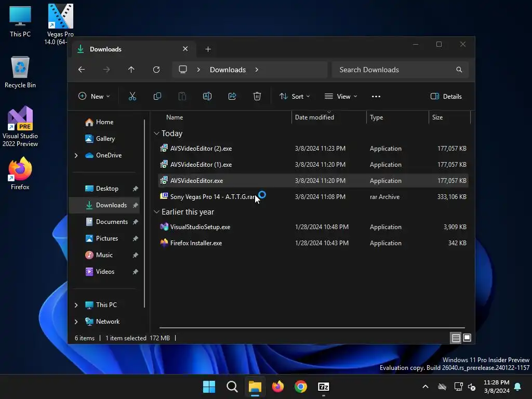532x399 pixels.
Task: Select the Downloads tab
Action: tap(133, 49)
